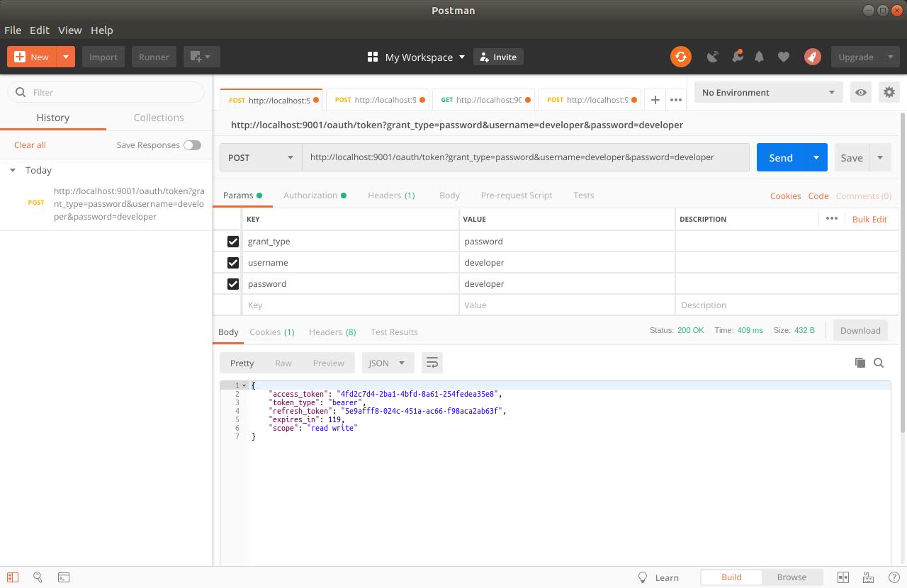Toggle line wrap icon in response
The width and height of the screenshot is (907, 588).
coord(432,363)
